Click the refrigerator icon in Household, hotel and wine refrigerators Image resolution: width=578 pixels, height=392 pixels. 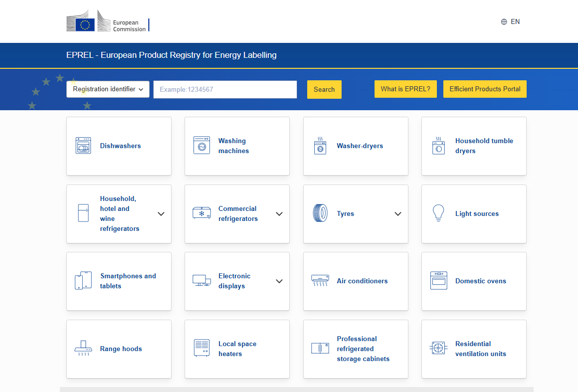83,213
